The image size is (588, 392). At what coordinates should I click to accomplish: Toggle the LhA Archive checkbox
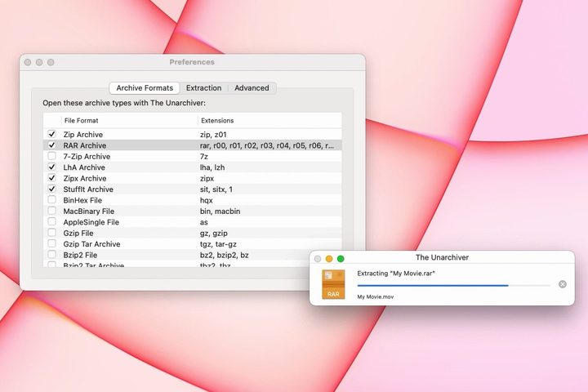click(x=51, y=167)
